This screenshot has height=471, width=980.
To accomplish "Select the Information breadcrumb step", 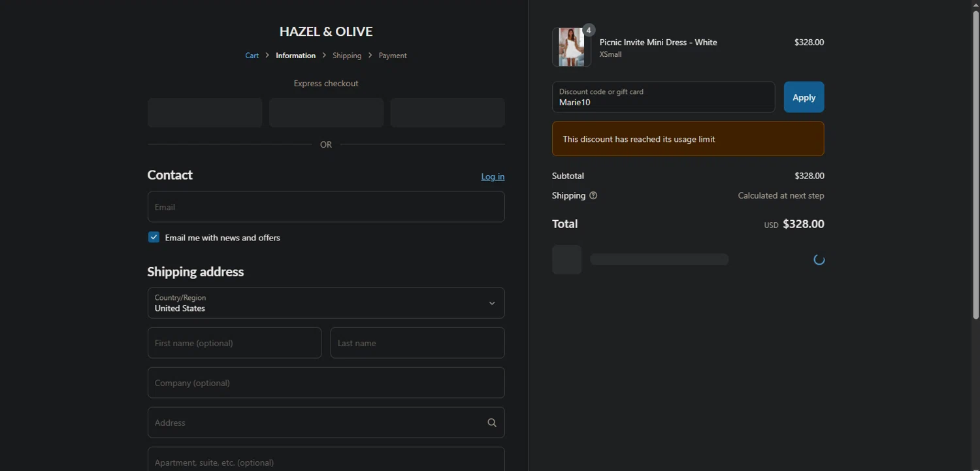I will 295,56.
